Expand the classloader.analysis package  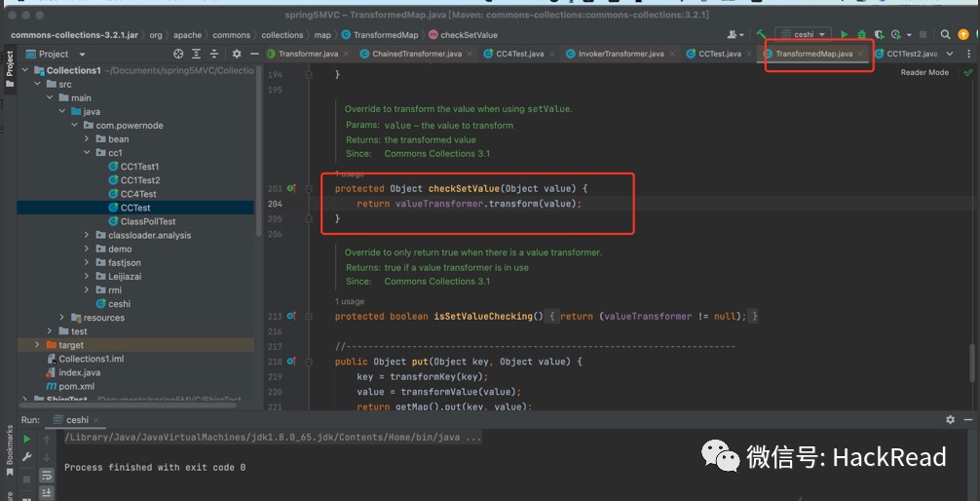pyautogui.click(x=87, y=235)
